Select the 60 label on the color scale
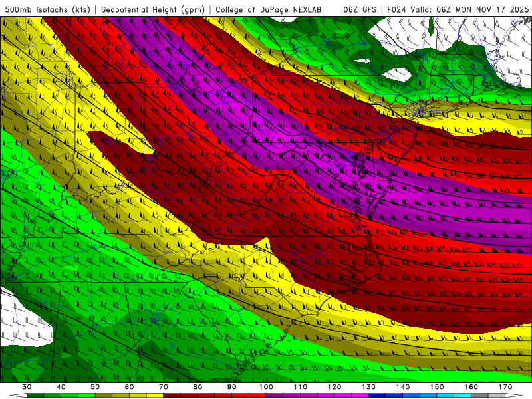The width and height of the screenshot is (532, 399). pyautogui.click(x=129, y=387)
